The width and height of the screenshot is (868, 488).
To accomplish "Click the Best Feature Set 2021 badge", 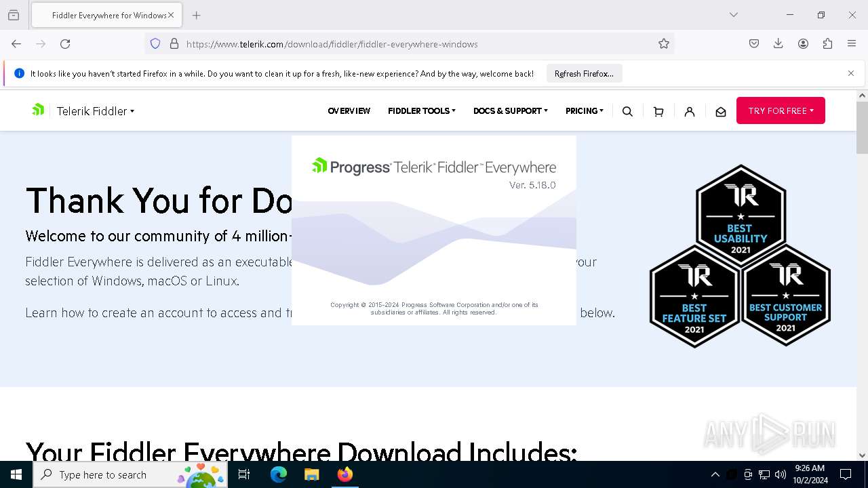I will click(x=694, y=296).
